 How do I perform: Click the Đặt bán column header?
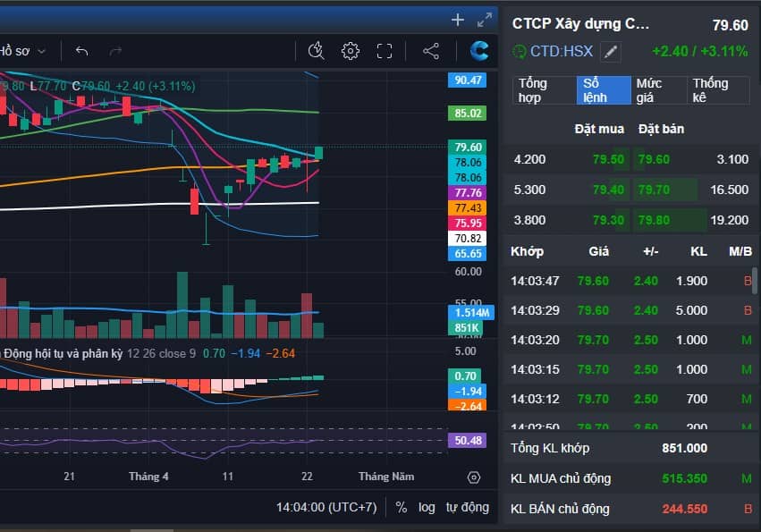(x=661, y=129)
